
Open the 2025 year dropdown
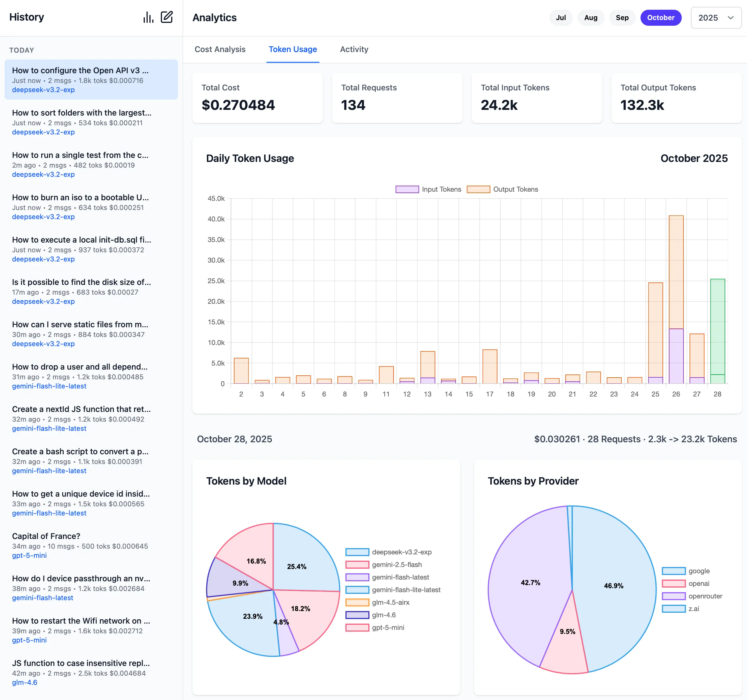716,18
